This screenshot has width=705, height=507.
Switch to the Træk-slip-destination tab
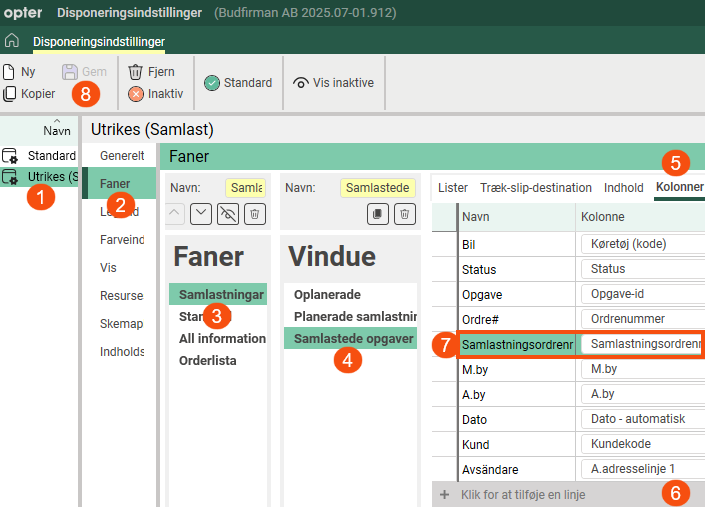point(535,187)
